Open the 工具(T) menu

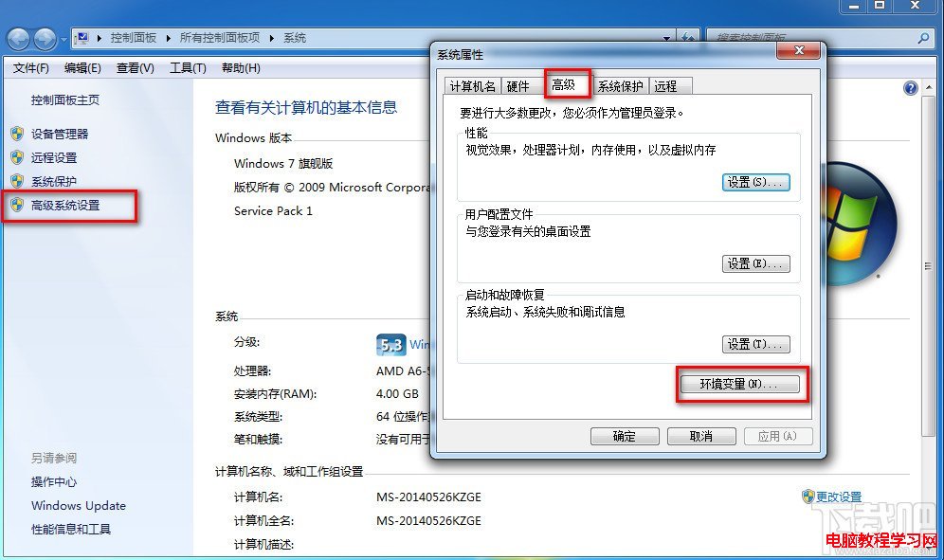188,68
